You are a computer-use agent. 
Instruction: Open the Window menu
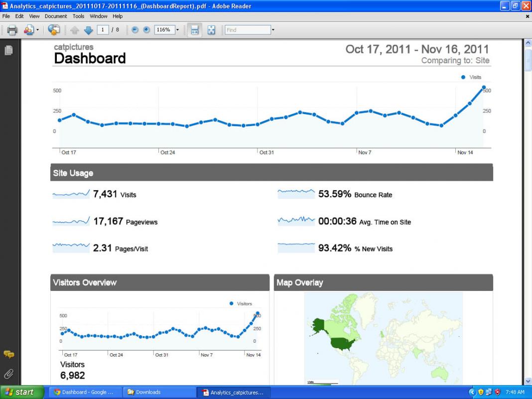[x=99, y=16]
